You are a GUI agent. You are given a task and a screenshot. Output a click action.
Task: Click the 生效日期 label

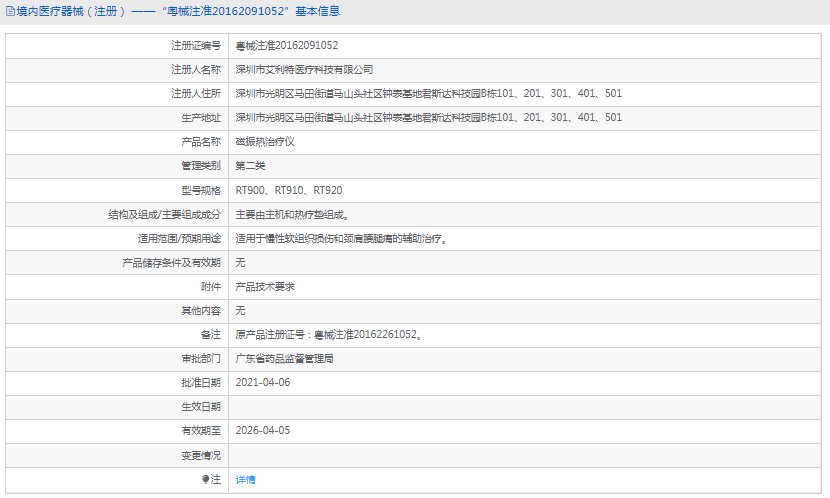click(x=201, y=406)
